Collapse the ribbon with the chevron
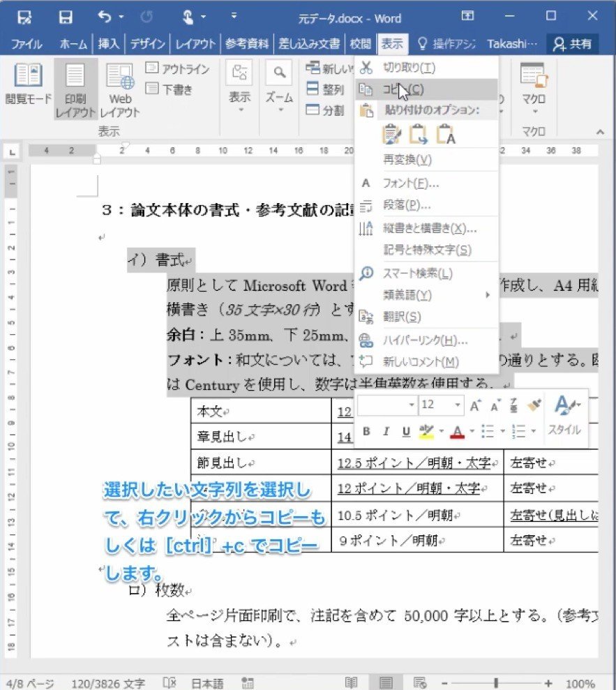616x690 pixels. pos(600,132)
